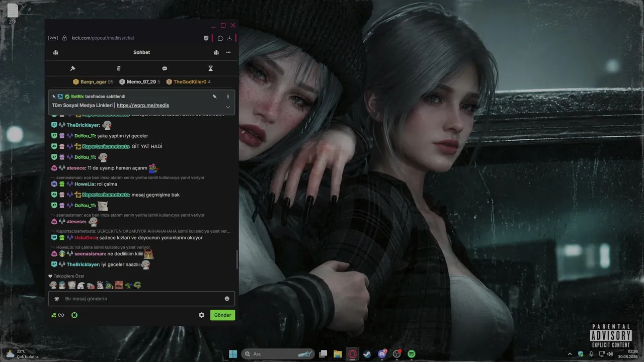Open Steam from the taskbar

(x=367, y=354)
